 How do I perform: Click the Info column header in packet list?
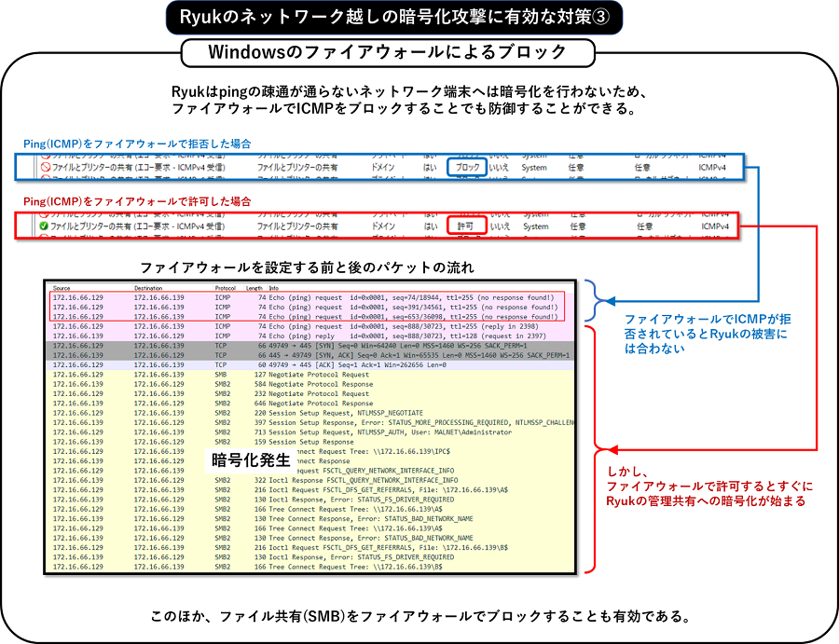273,288
